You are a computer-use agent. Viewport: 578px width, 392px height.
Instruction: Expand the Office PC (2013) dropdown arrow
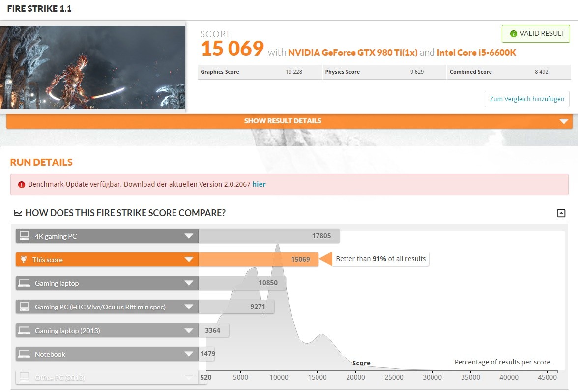189,377
